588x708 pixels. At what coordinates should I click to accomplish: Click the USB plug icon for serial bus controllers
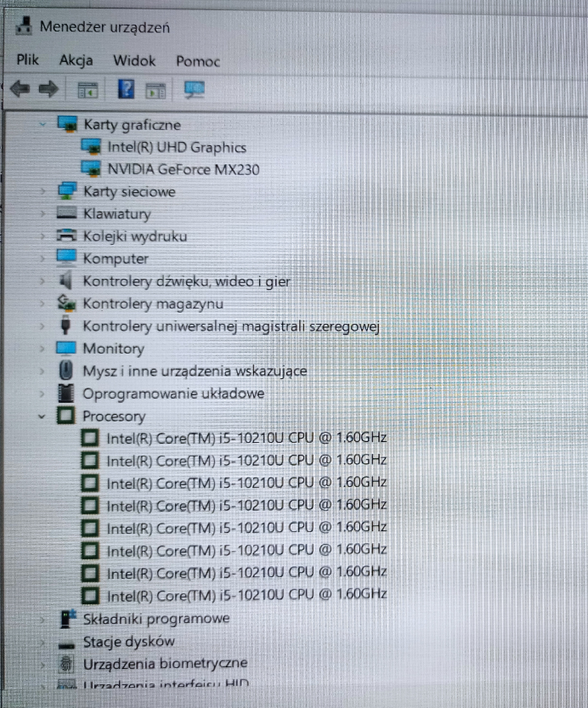click(x=66, y=325)
